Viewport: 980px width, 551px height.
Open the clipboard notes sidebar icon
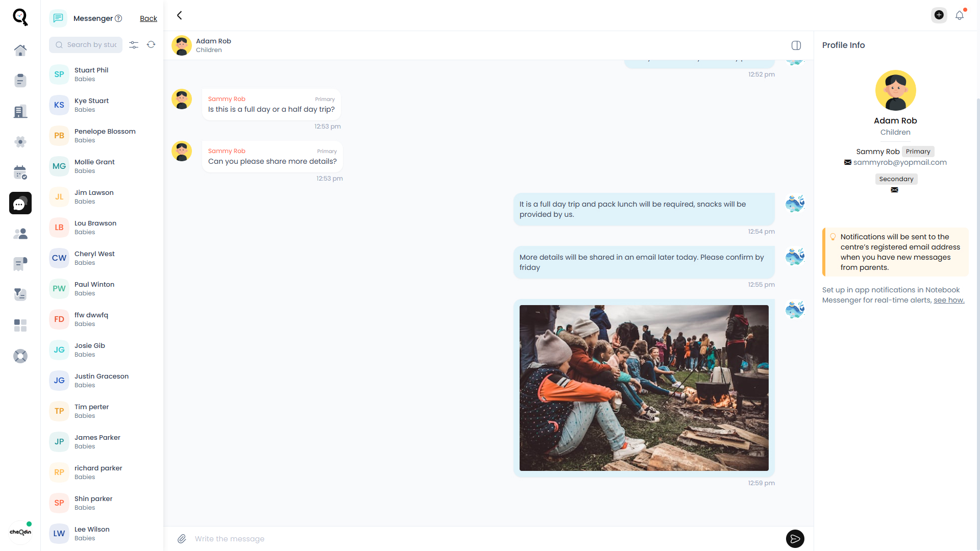pos(20,81)
